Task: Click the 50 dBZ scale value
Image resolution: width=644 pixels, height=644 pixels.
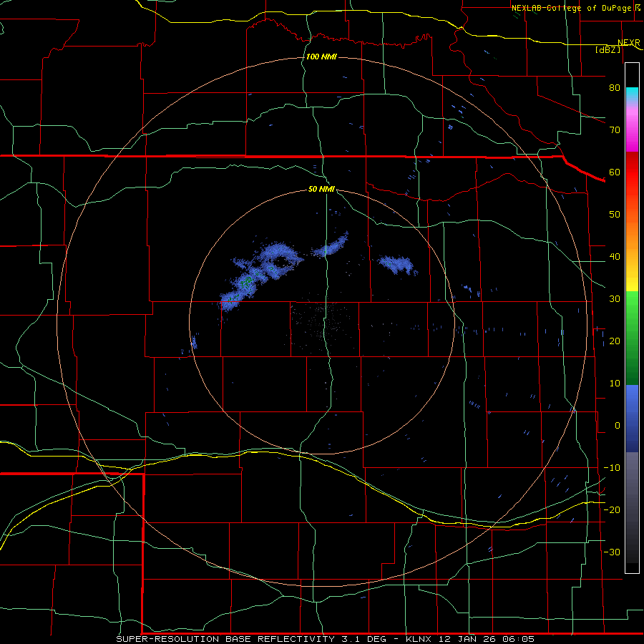Action: click(615, 215)
